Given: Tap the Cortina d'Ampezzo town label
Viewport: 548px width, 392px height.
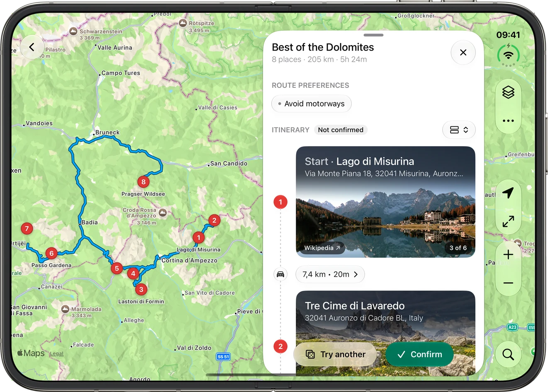Looking at the screenshot, I should [189, 261].
